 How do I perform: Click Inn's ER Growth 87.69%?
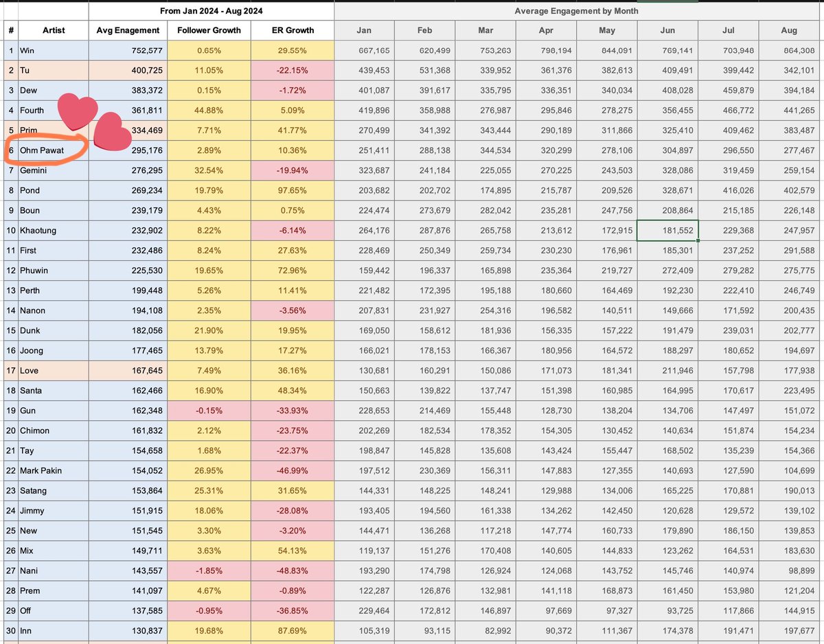tap(292, 631)
